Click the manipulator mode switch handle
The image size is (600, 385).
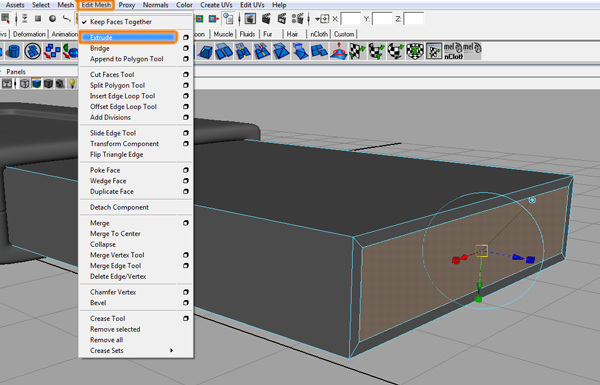click(532, 200)
